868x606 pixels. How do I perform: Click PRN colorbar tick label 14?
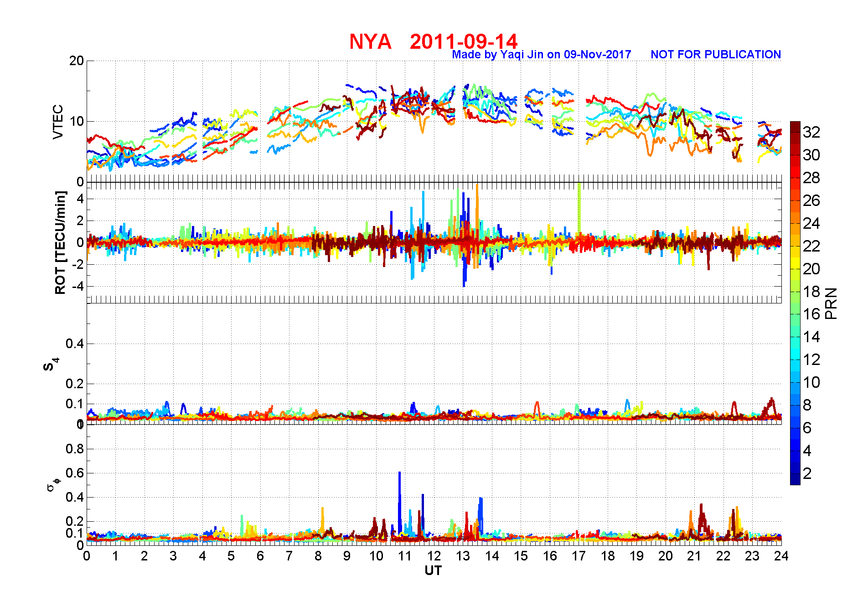coord(811,337)
